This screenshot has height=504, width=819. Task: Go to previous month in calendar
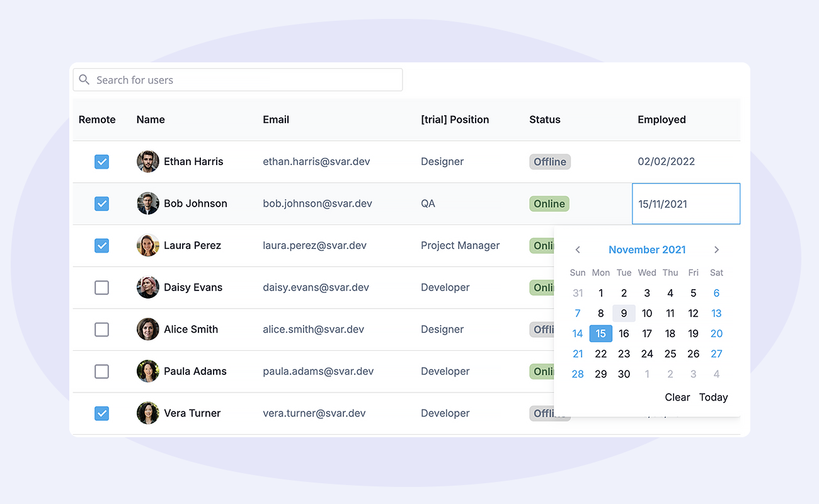coord(578,250)
